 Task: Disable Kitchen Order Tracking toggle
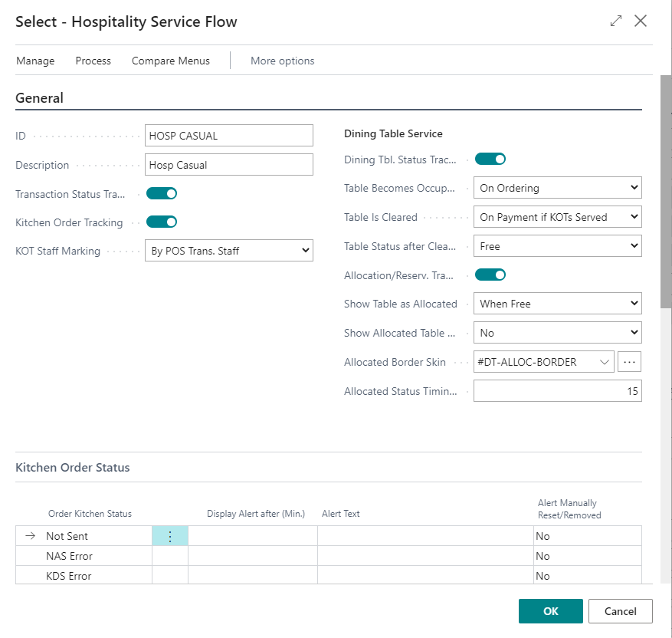click(162, 222)
